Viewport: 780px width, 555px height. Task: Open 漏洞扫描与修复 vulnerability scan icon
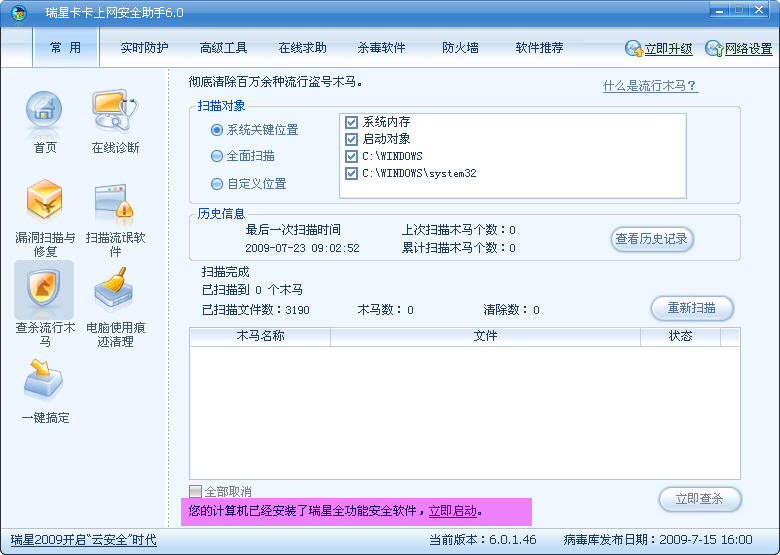(x=44, y=200)
